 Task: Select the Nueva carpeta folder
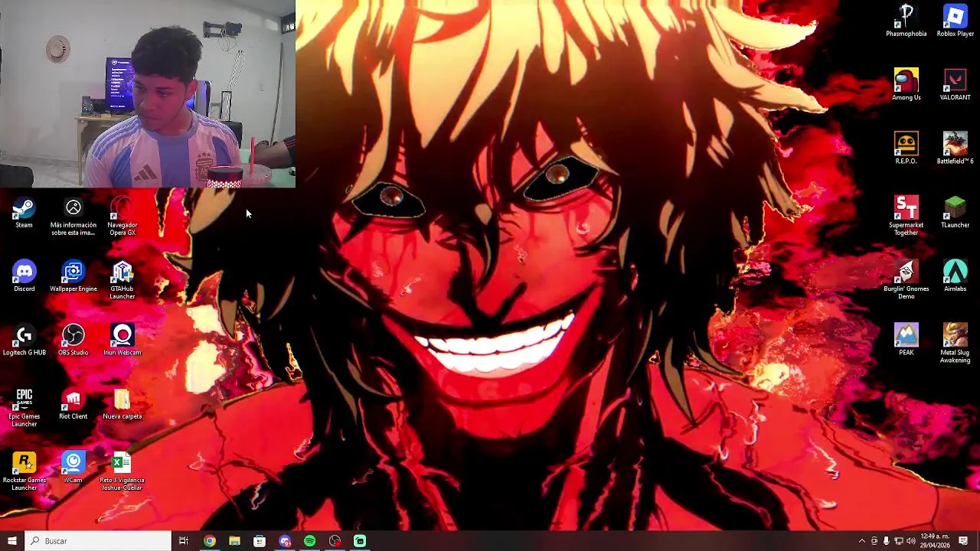click(x=122, y=404)
